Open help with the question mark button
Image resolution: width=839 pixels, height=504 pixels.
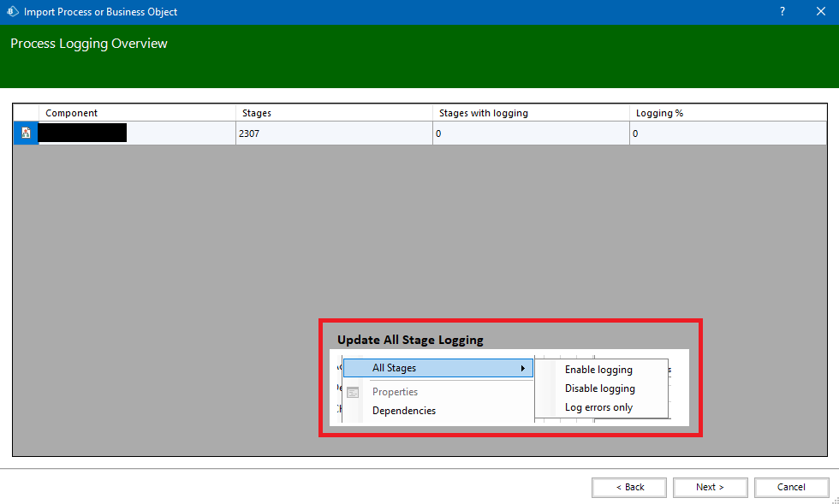point(782,12)
